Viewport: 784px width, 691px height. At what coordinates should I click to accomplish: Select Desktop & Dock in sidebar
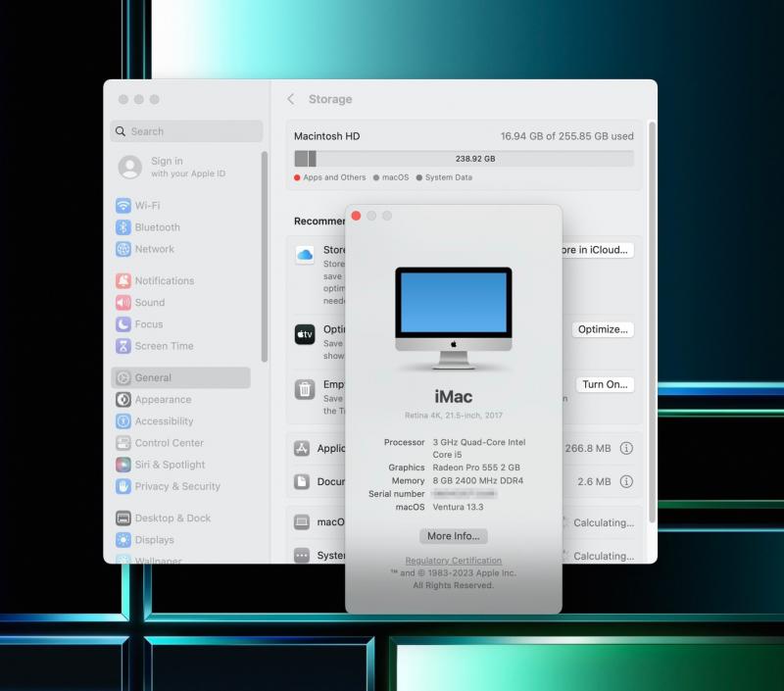(x=163, y=518)
